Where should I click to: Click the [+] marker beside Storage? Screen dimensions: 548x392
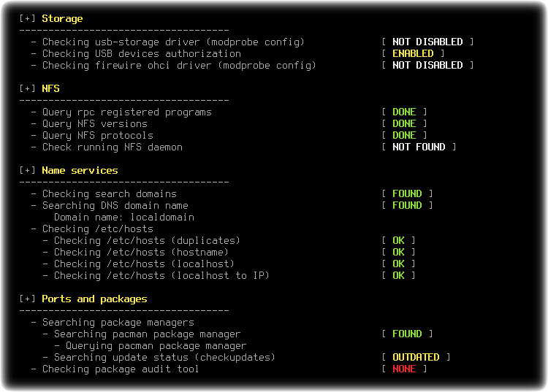(x=27, y=18)
